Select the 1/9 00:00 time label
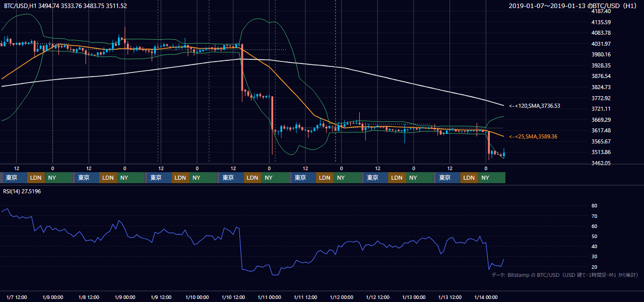This screenshot has height=302, width=644. click(x=124, y=297)
